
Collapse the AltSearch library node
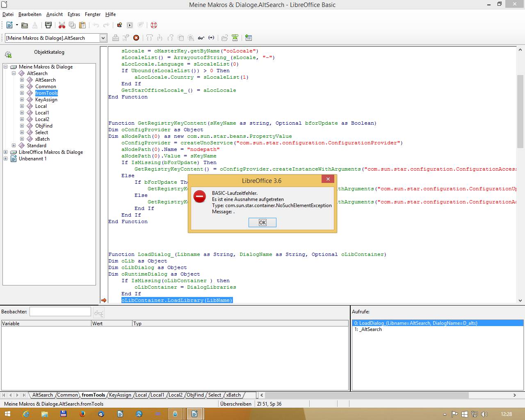pyautogui.click(x=14, y=73)
